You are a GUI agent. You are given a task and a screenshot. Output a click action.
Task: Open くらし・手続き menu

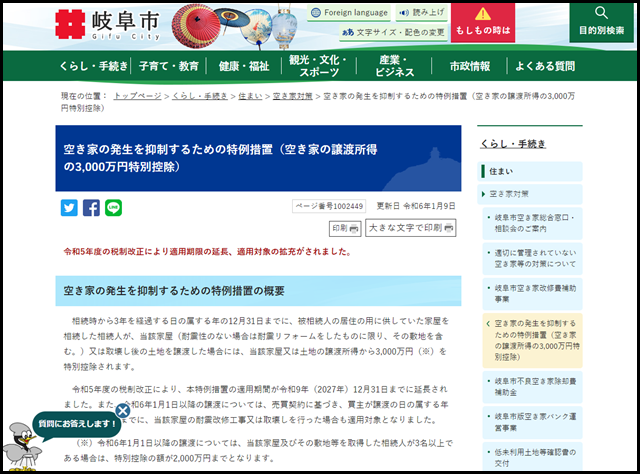point(93,66)
